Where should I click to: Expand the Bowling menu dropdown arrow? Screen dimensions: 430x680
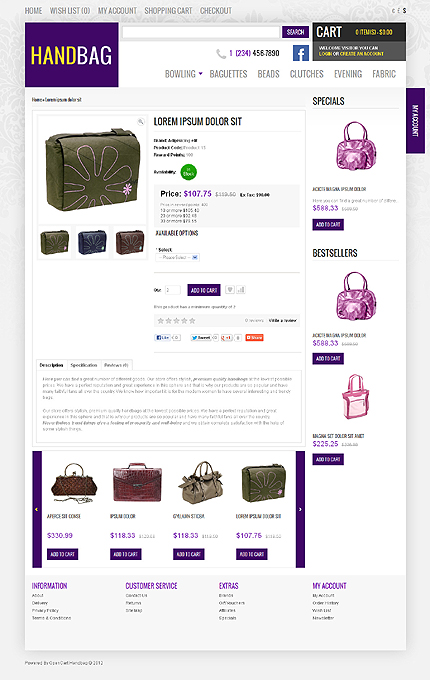click(x=201, y=74)
